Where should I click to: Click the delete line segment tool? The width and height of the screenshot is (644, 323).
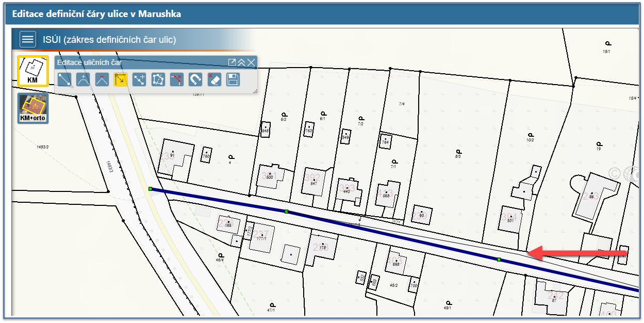tap(177, 79)
